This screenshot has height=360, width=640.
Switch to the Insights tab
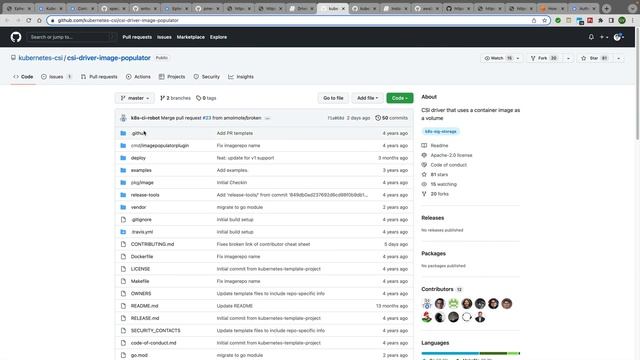(241, 77)
